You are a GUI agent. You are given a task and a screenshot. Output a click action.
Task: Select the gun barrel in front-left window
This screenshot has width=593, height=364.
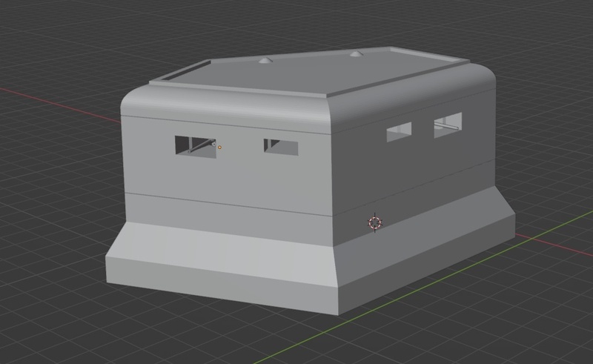click(201, 147)
